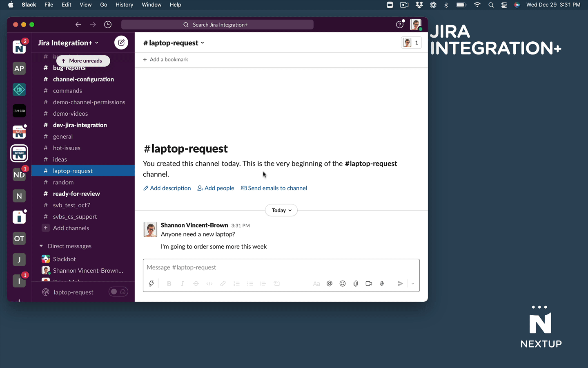View channel members count button
Screen dimensions: 588x368
click(411, 43)
